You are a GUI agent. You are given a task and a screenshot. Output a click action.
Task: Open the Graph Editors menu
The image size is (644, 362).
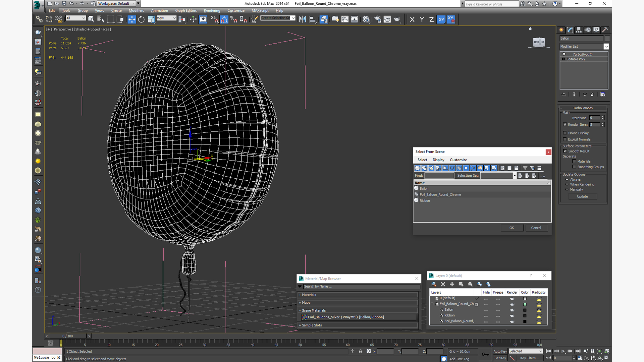click(x=186, y=10)
